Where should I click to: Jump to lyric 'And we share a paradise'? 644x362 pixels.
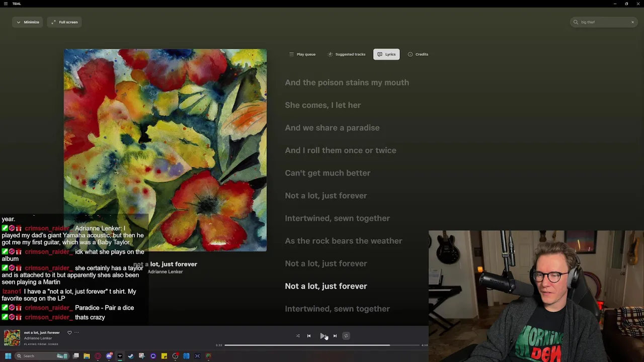332,128
